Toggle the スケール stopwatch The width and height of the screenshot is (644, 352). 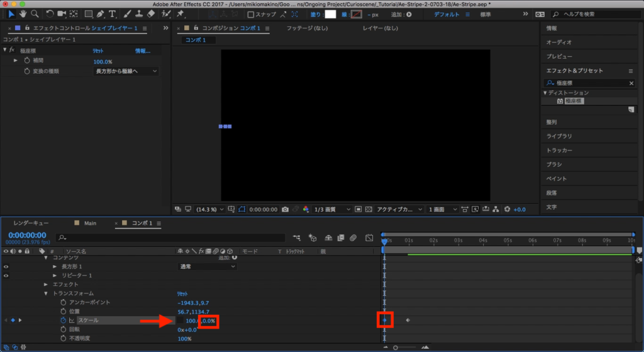[x=63, y=321]
